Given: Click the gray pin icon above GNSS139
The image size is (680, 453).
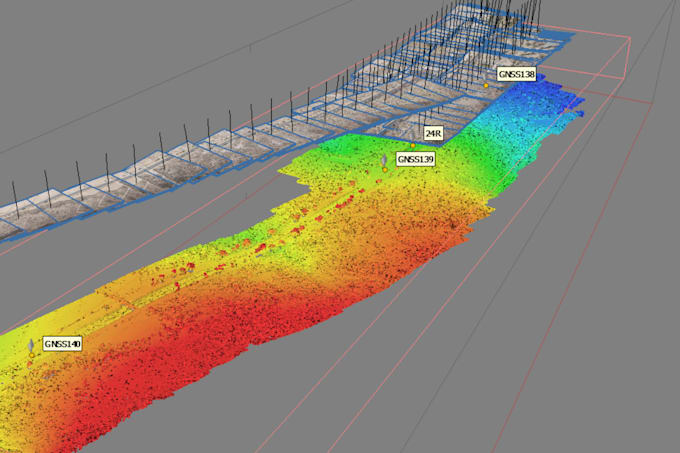Looking at the screenshot, I should 384,161.
